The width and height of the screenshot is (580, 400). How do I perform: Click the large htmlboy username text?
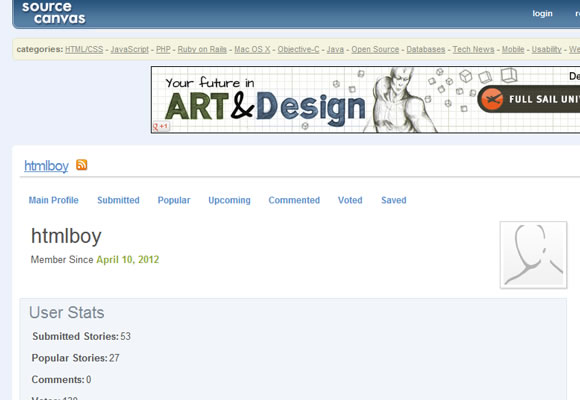tap(66, 236)
